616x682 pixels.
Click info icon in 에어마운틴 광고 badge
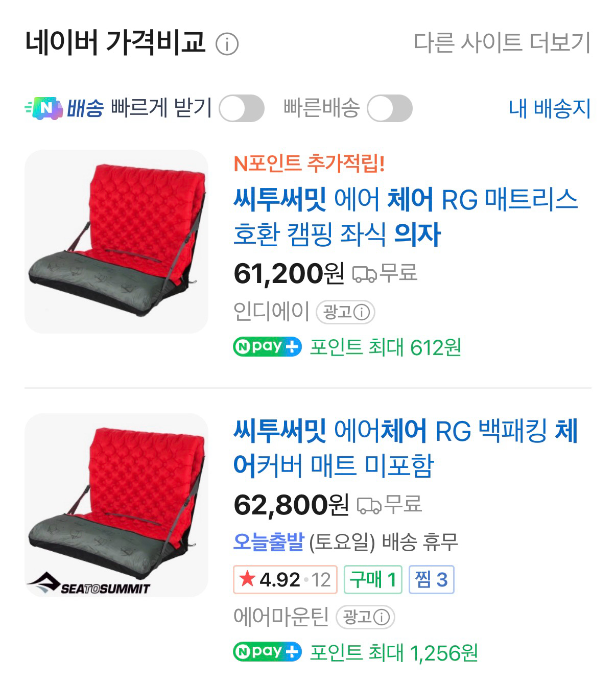(x=381, y=617)
